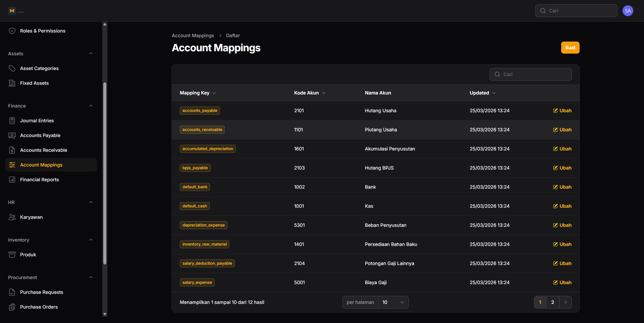644x323 pixels.
Task: Collapse the Assets sidebar group
Action: point(91,54)
